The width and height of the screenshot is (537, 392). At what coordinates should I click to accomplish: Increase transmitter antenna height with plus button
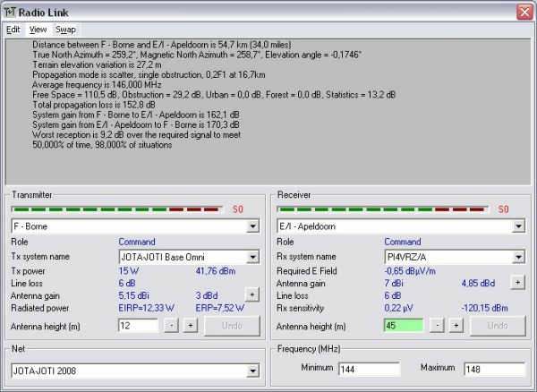click(191, 325)
